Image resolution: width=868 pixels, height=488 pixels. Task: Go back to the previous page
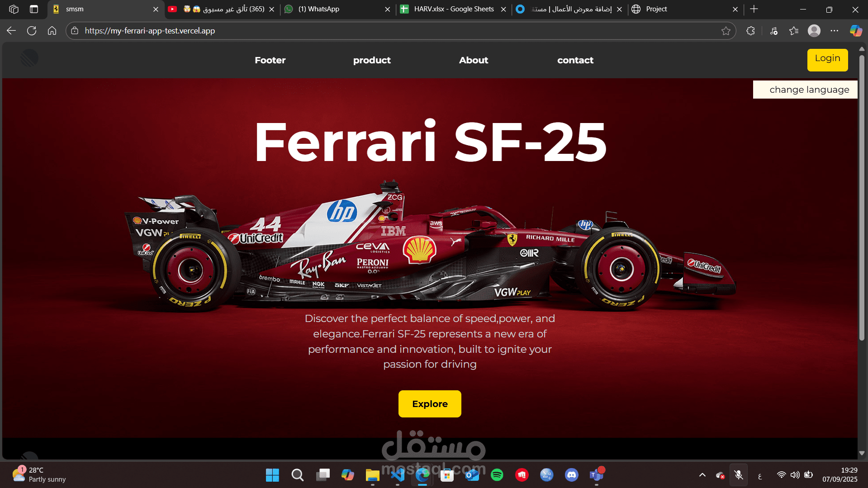pos(11,31)
